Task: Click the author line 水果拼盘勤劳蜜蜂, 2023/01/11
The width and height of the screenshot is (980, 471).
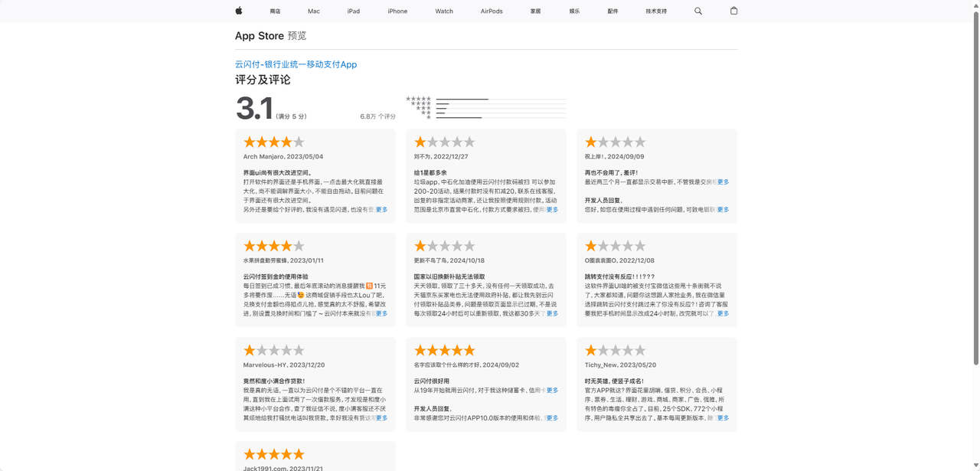Action: (283, 261)
